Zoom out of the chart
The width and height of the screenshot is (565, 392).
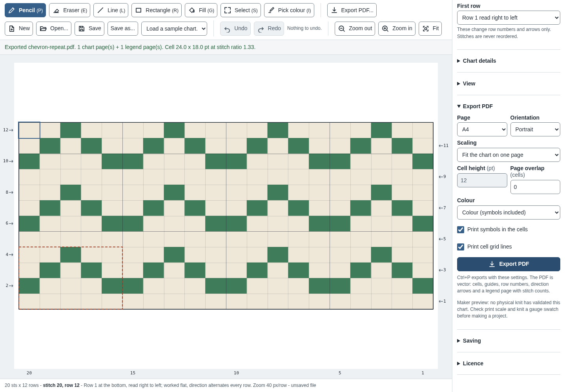(x=355, y=29)
